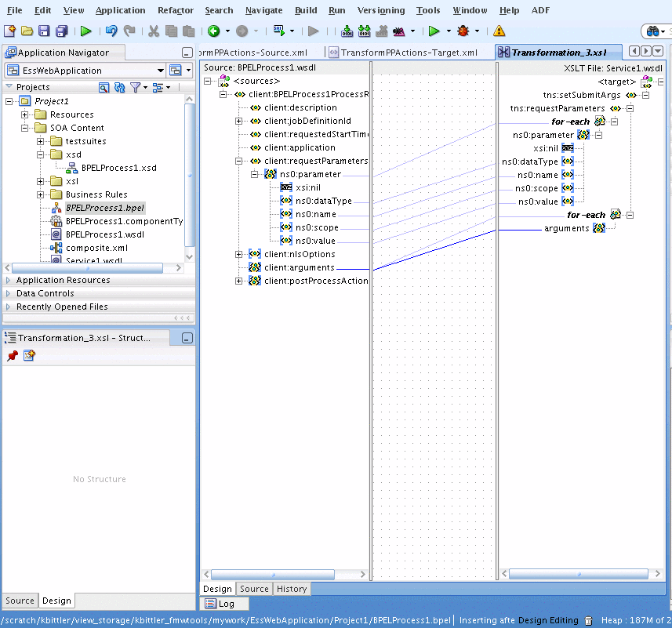
Task: Click the Save All toolbar icon
Action: tap(61, 31)
